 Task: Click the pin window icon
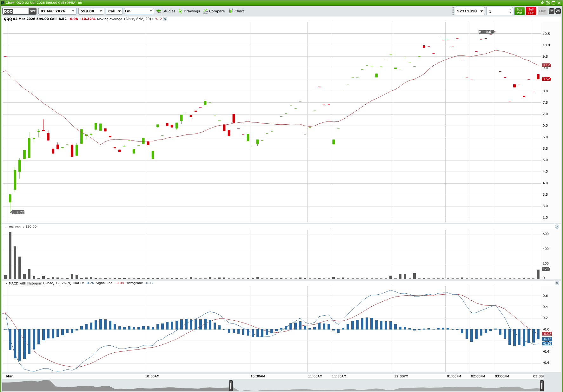click(x=542, y=3)
